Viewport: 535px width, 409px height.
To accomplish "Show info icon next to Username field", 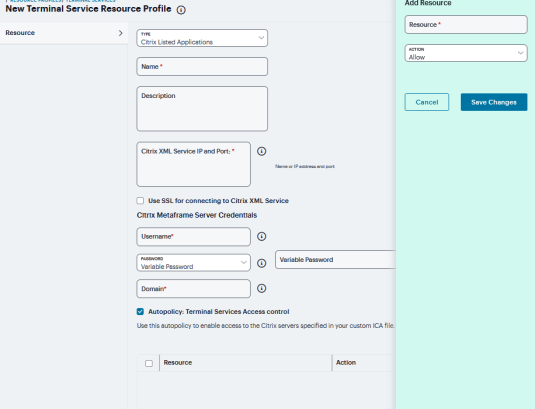I will point(261,236).
